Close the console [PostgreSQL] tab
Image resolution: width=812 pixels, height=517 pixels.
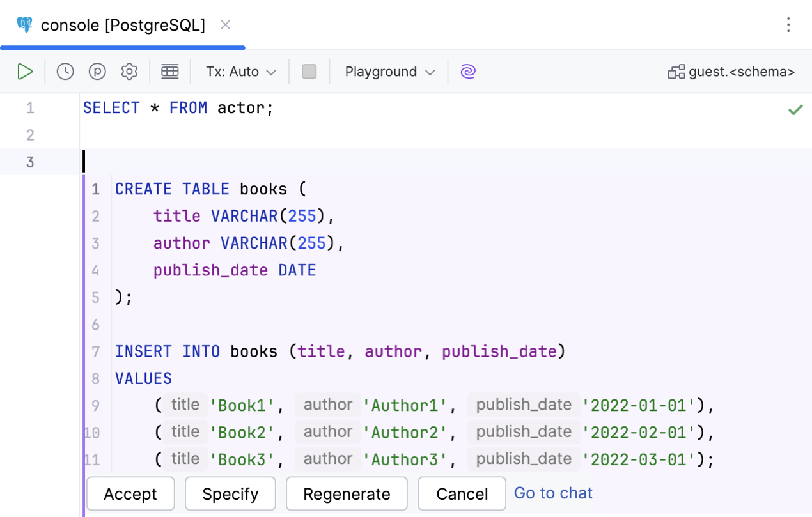pyautogui.click(x=225, y=25)
